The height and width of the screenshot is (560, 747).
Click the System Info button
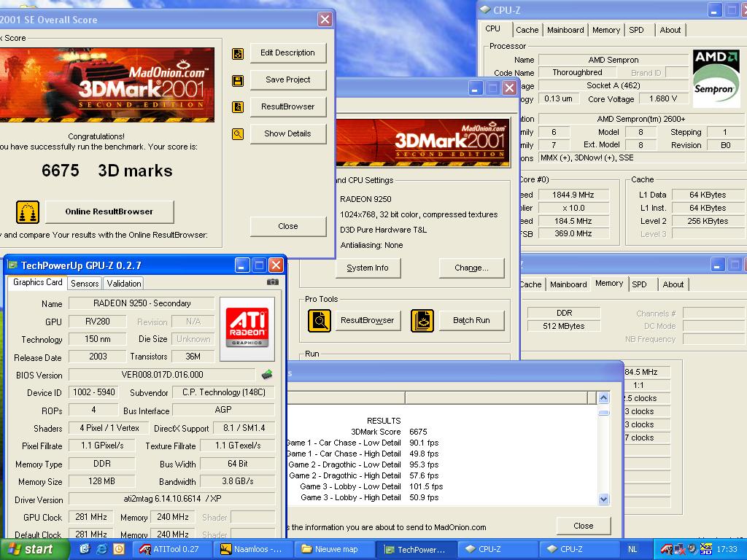368,268
